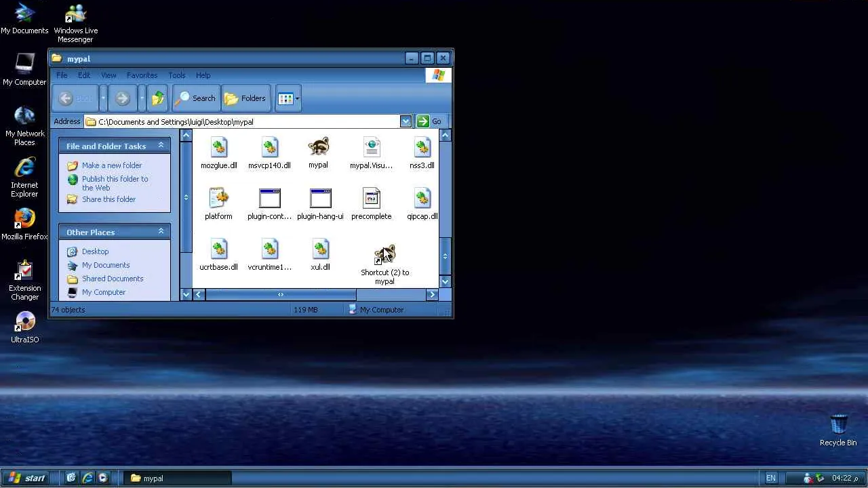Click the EN language indicator
This screenshot has width=868, height=488.
click(770, 478)
